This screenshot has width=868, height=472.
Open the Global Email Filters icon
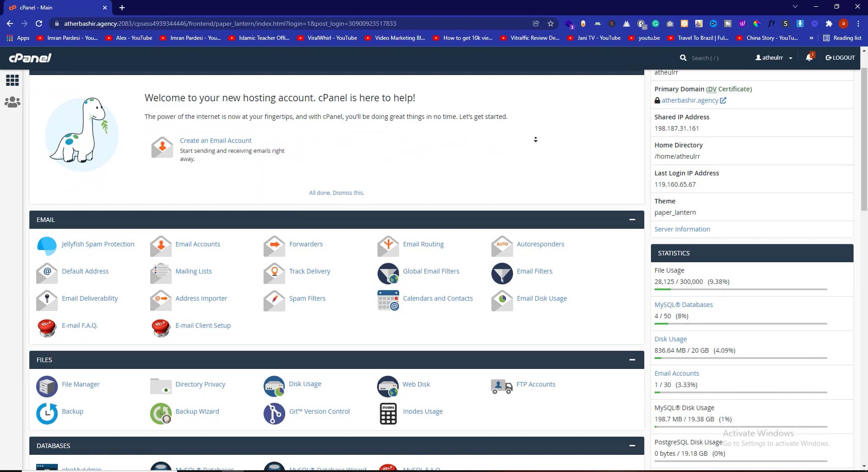click(388, 273)
